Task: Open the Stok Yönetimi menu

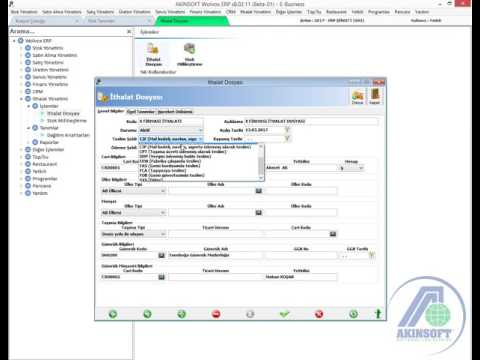Action: [x=24, y=12]
